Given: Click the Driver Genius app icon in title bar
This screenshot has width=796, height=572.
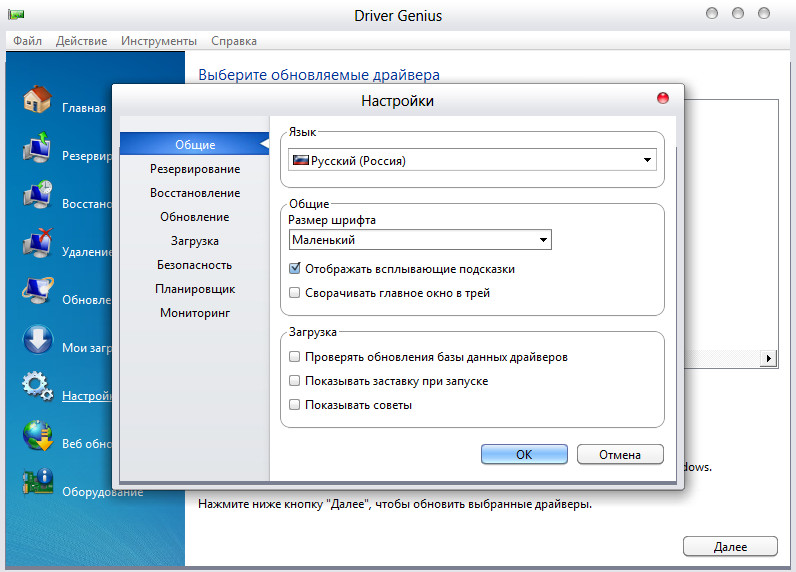Looking at the screenshot, I should click(16, 15).
